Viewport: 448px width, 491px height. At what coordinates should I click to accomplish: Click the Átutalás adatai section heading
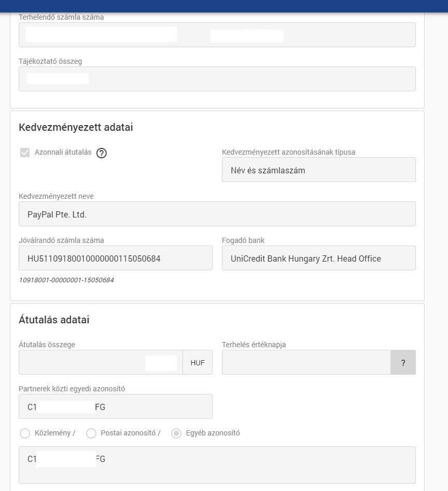click(54, 320)
